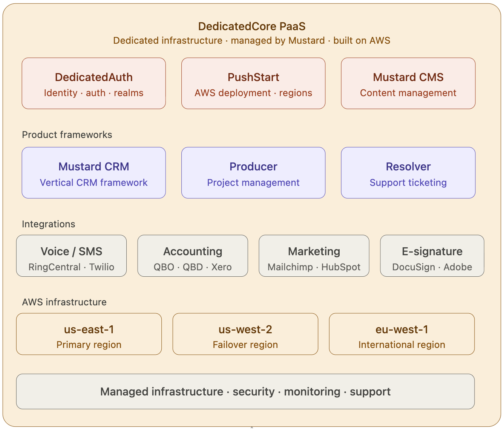
Task: Click the Accounting integration box
Action: [x=193, y=256]
